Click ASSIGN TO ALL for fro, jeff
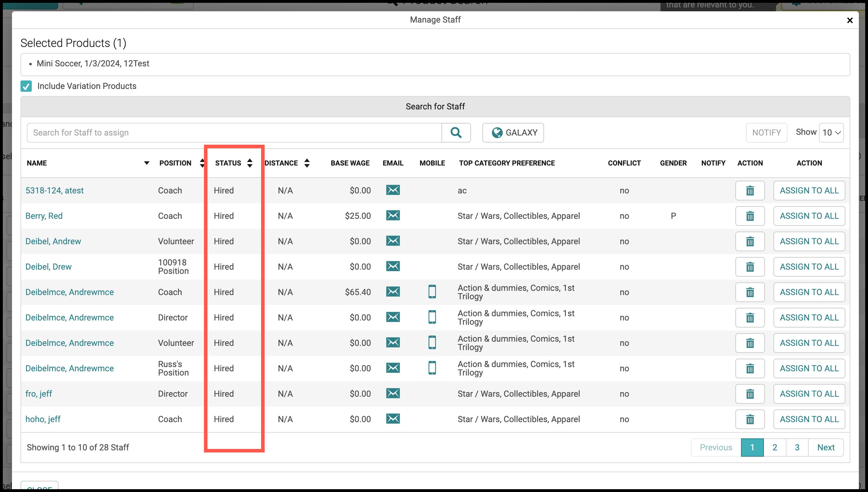This screenshot has height=492, width=868. (809, 394)
